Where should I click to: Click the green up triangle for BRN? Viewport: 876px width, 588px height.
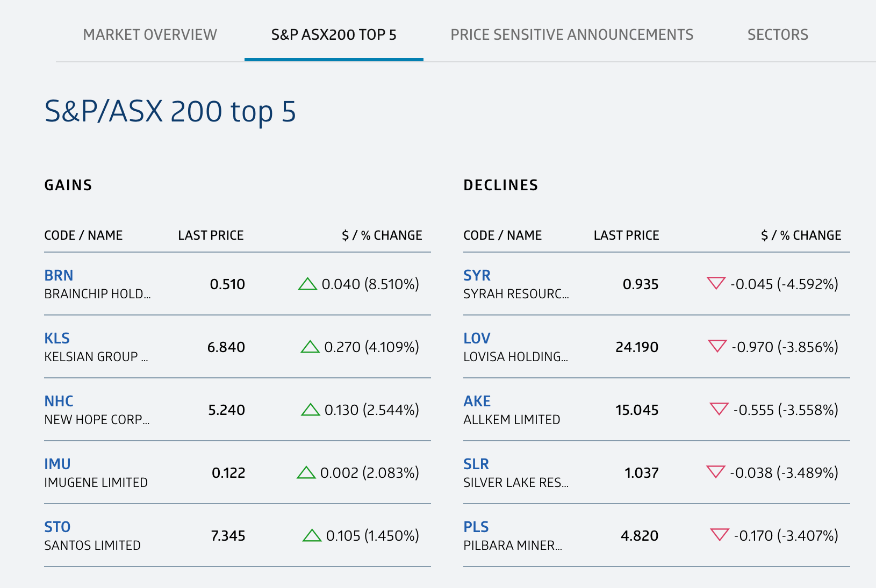(307, 284)
